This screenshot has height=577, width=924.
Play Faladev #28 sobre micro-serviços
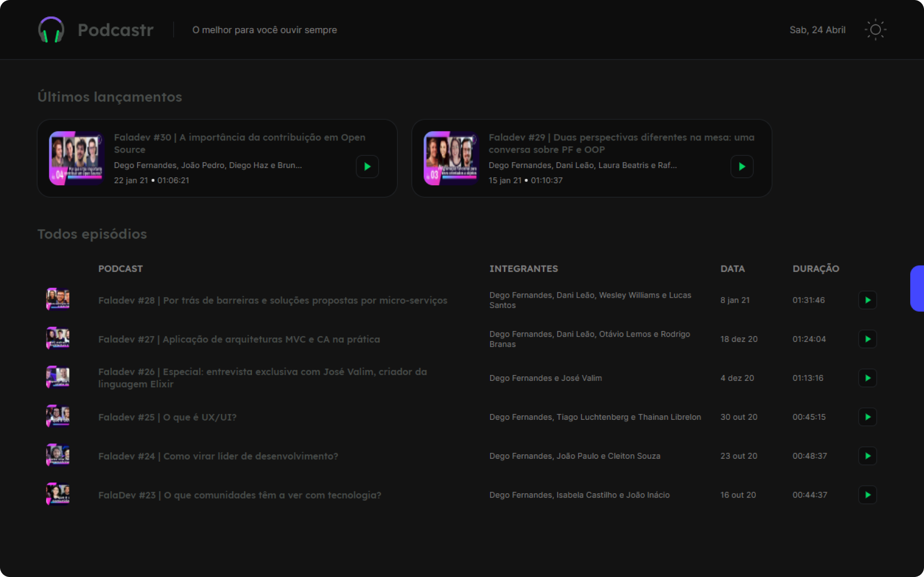(867, 300)
